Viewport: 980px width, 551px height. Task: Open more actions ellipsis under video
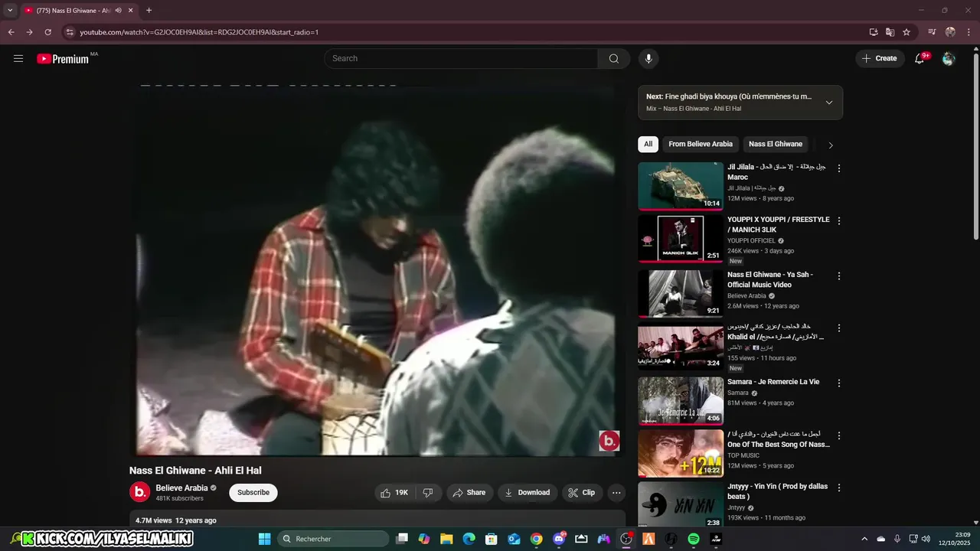pos(616,493)
